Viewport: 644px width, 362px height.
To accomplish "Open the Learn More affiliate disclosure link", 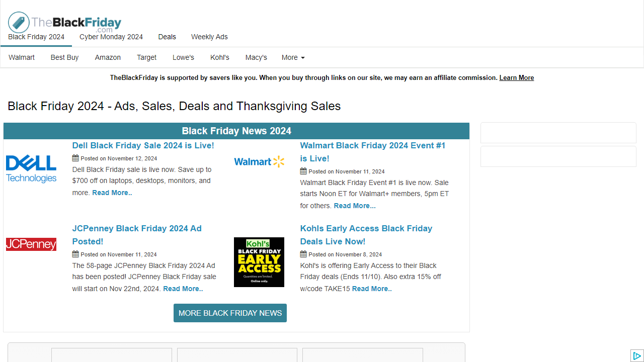I will tap(516, 77).
